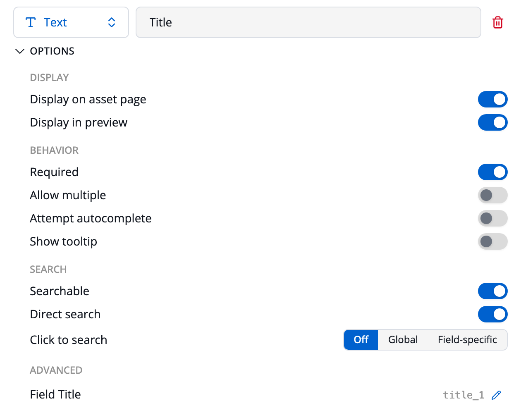Click the title_1 field title value
Viewport: 521px width, 420px height.
tap(464, 395)
